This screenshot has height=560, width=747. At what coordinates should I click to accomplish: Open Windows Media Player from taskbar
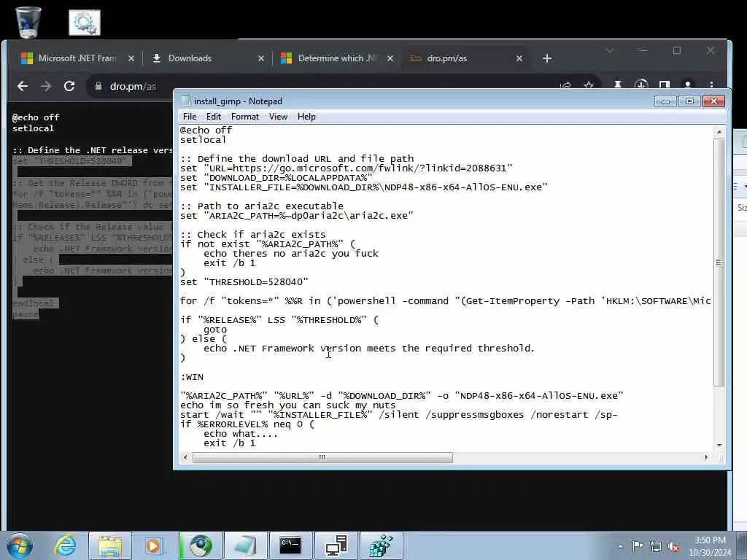[x=154, y=545]
